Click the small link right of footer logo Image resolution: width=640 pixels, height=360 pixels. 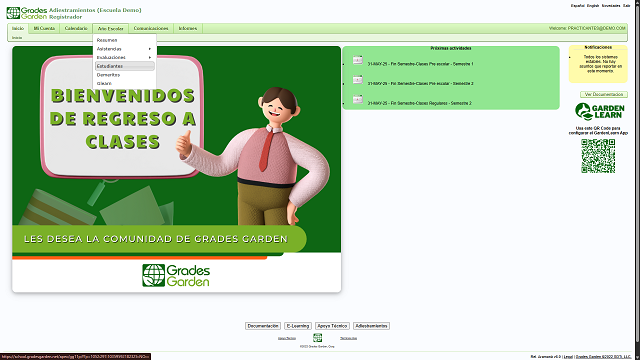tap(348, 338)
